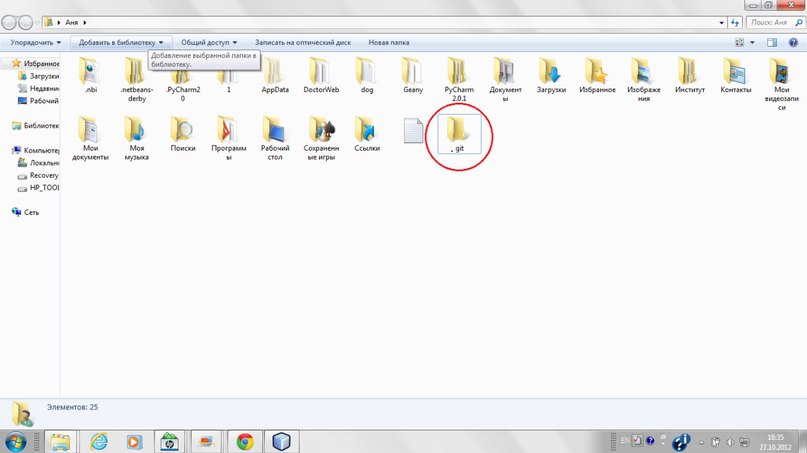Select the dog folder
Screen dimensions: 807x453
pyautogui.click(x=366, y=76)
